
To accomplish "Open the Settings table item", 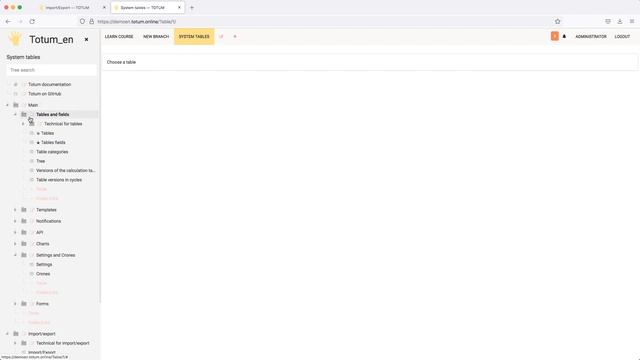I will tap(44, 264).
